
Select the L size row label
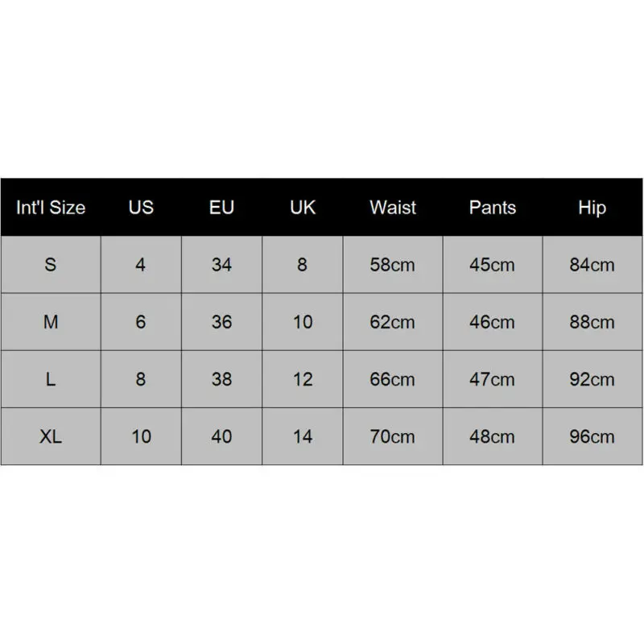[51, 379]
